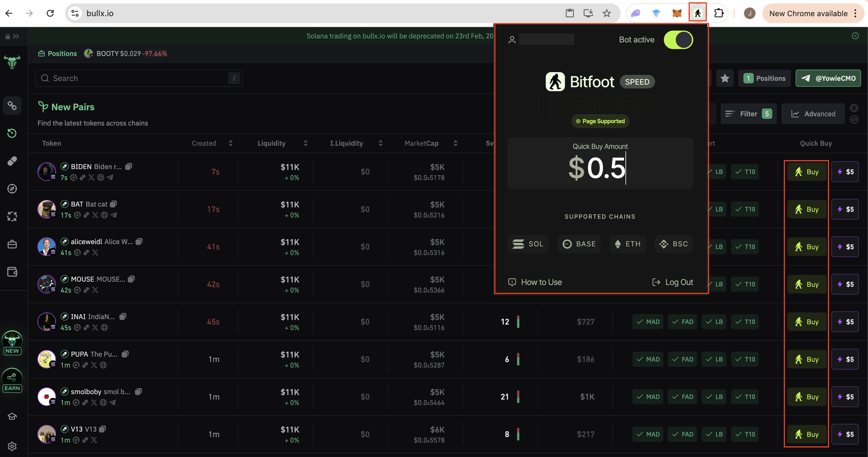Click the favorites star button near Positions
Image resolution: width=868 pixels, height=457 pixels.
pyautogui.click(x=725, y=78)
